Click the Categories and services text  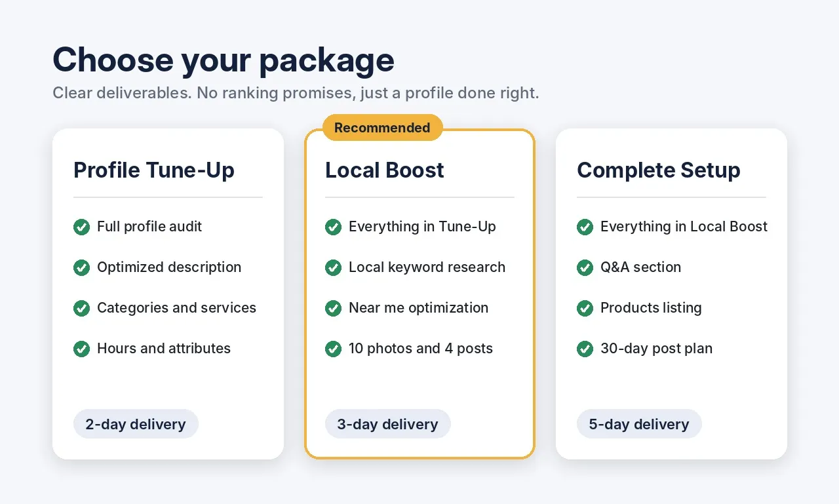176,308
